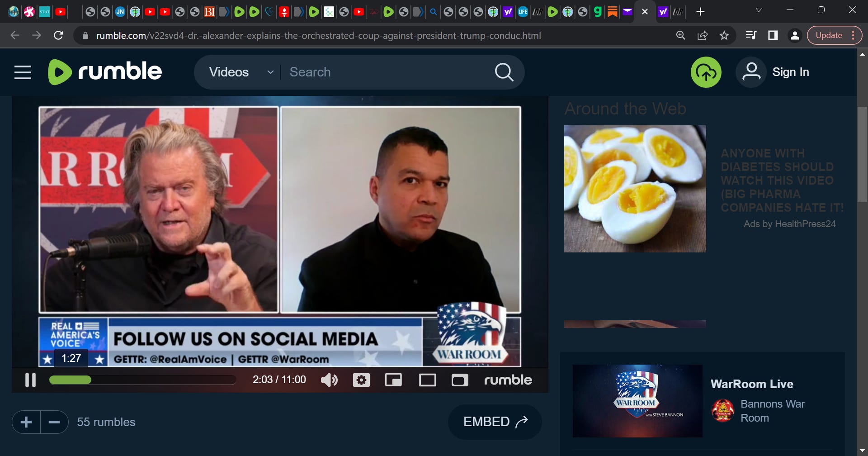Open the player settings gear
Image resolution: width=868 pixels, height=456 pixels.
(x=361, y=380)
